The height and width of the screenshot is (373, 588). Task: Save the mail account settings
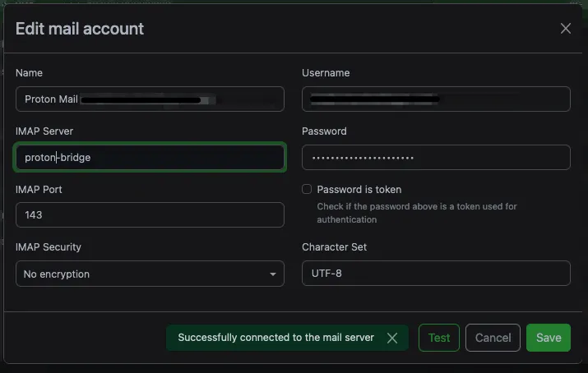[x=549, y=338]
